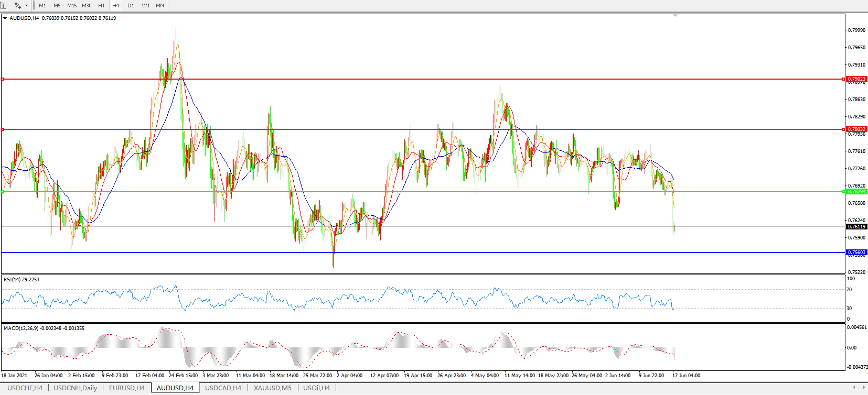Switch to the XAUUSD,M5 chart tab
This screenshot has width=868, height=395.
(272, 388)
